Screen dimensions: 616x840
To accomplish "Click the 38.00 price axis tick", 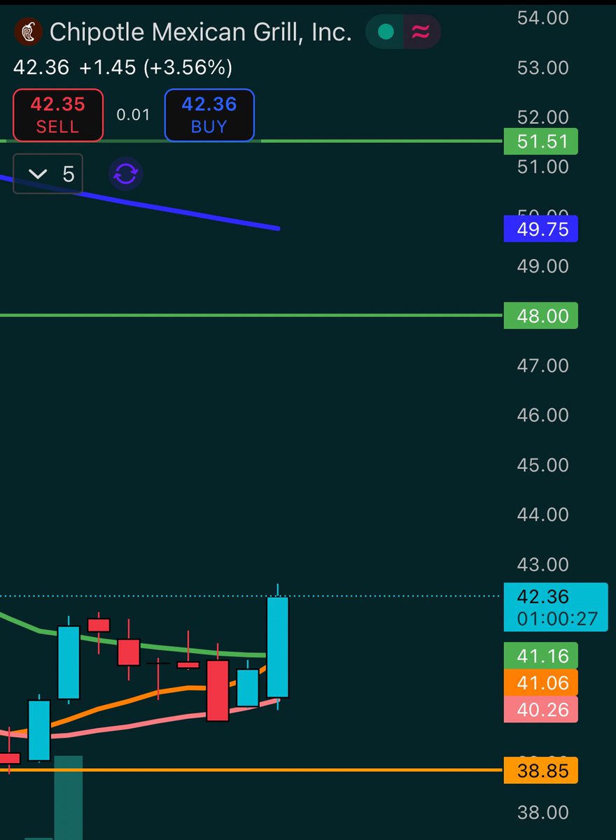I will pyautogui.click(x=542, y=813).
